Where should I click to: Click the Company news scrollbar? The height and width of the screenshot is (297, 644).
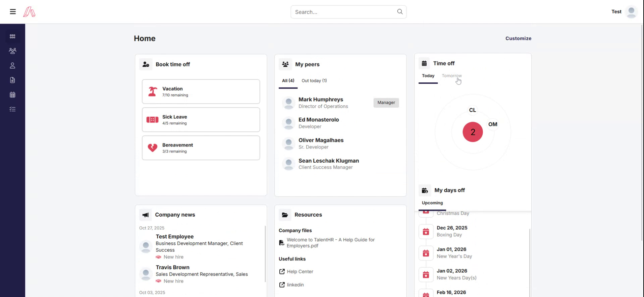point(265,254)
